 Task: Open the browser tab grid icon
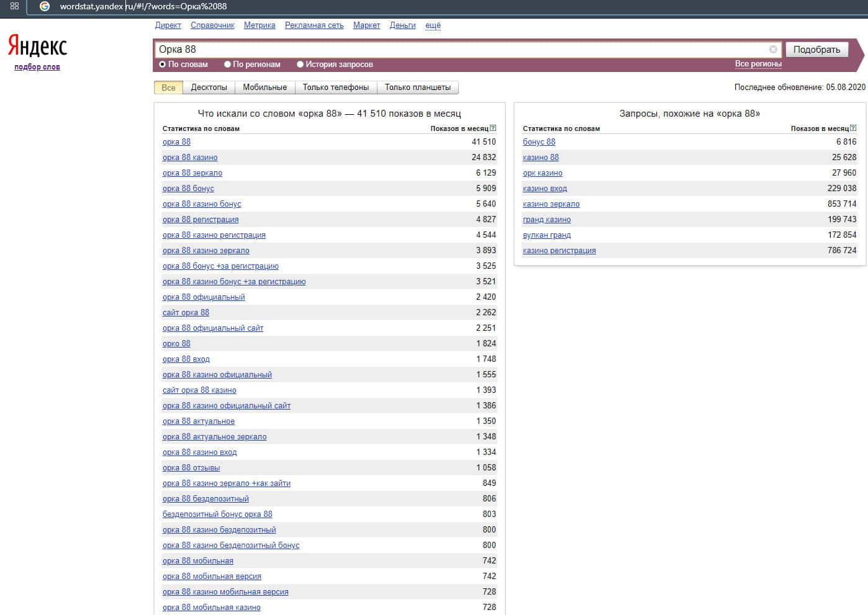click(x=14, y=6)
